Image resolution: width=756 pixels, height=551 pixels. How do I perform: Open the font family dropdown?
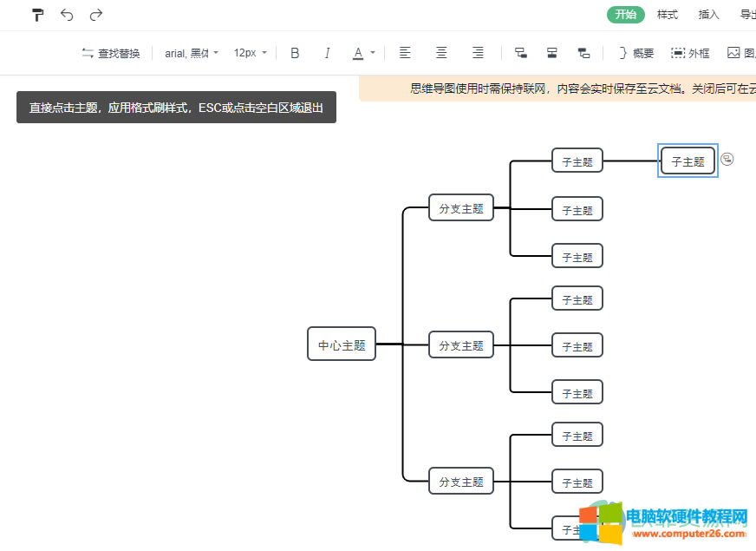click(190, 53)
